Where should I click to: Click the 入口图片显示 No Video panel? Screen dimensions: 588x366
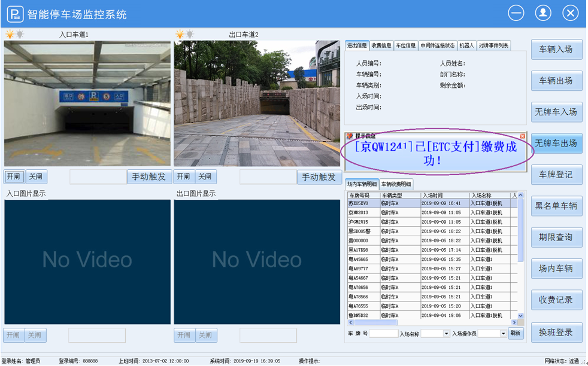pos(87,261)
